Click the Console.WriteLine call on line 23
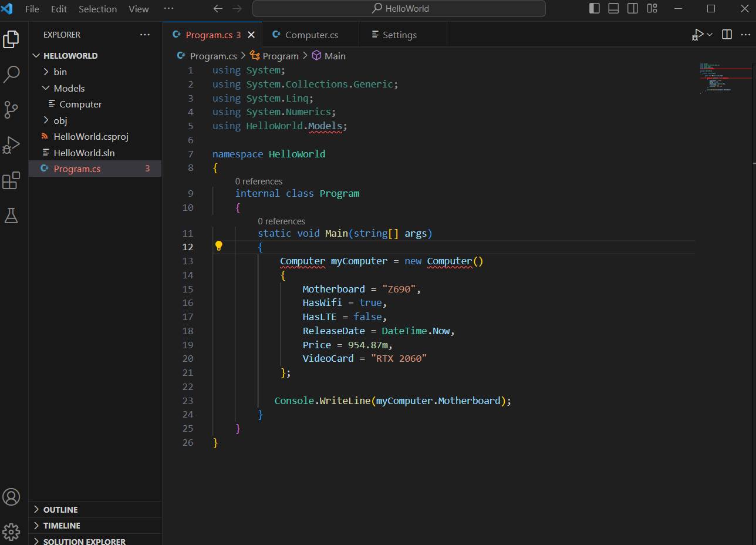The image size is (756, 545). [393, 401]
